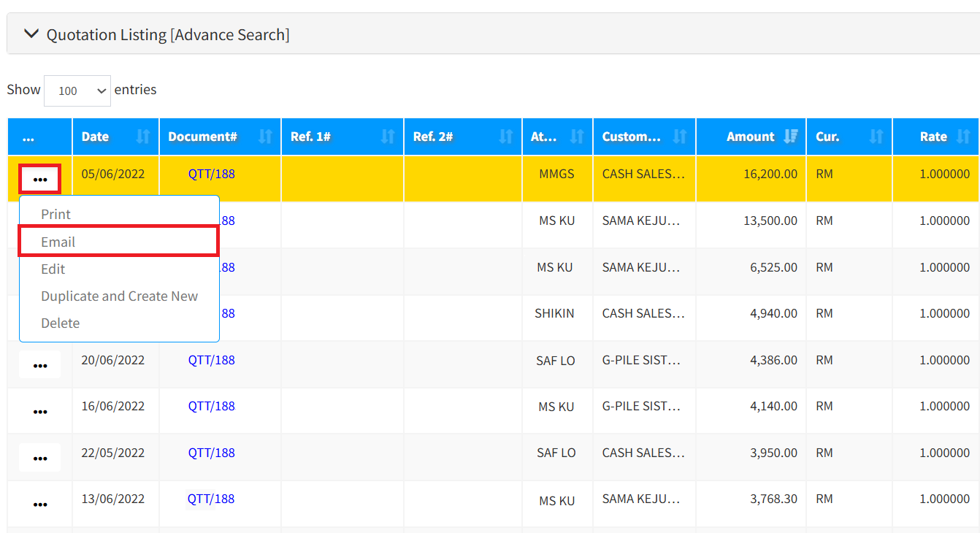Collapse the Quotation Listing Advance Search panel
Viewport: 980px width, 533px height.
point(31,34)
